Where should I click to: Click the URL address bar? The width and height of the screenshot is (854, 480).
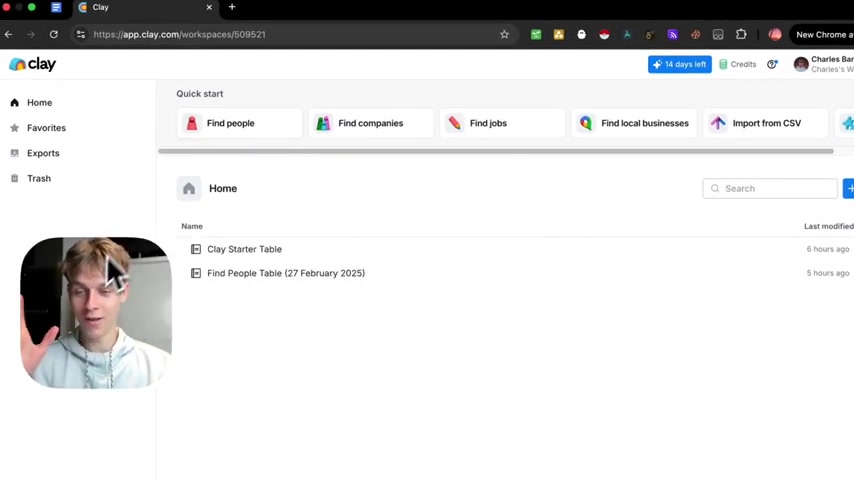pyautogui.click(x=294, y=34)
